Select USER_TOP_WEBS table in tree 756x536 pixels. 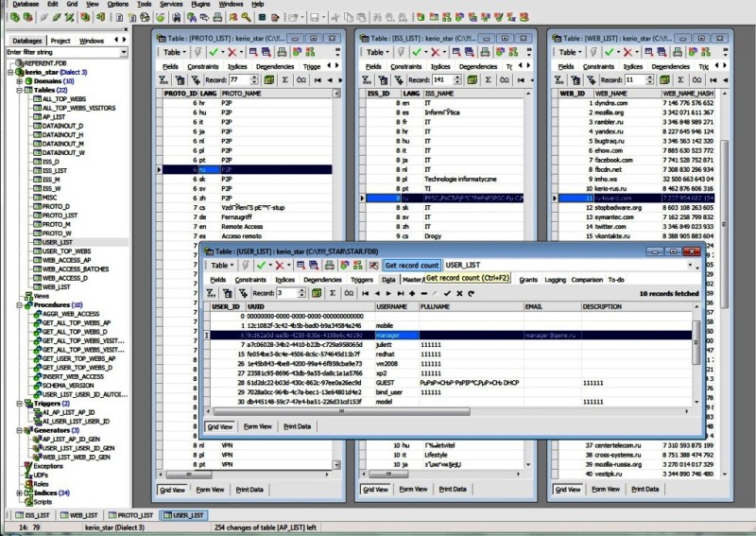tap(66, 251)
